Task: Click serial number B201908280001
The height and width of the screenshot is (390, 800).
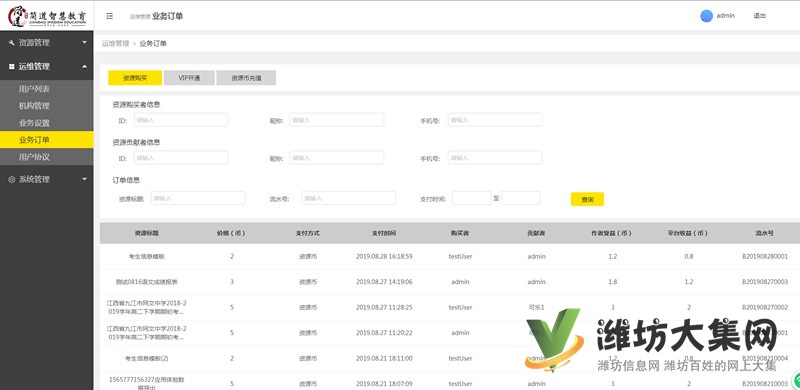Action: point(764,256)
